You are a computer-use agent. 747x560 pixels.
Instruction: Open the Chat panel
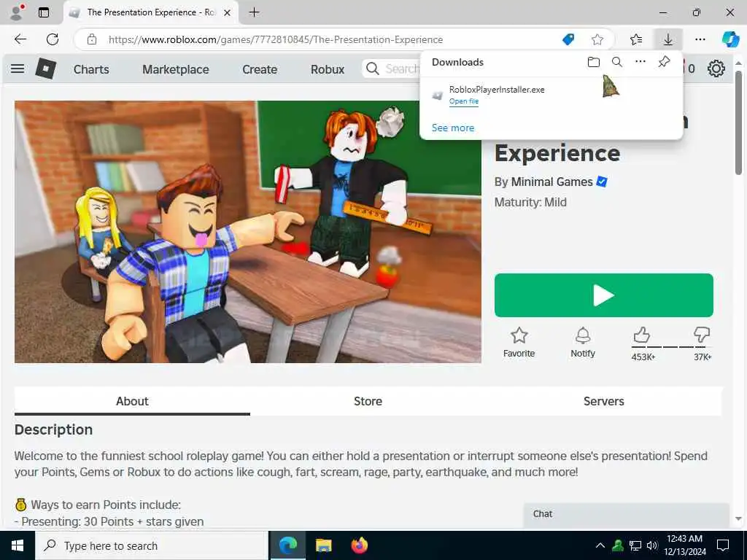(x=626, y=514)
